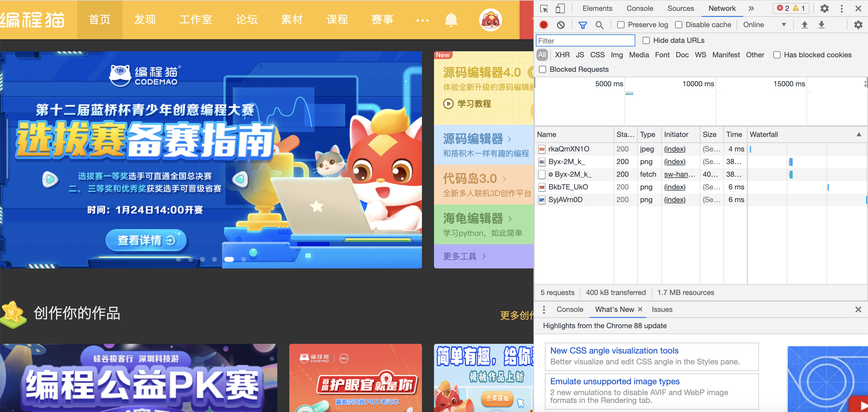The height and width of the screenshot is (412, 868).
Task: Open Emulate unsupported image types link
Action: pos(615,381)
